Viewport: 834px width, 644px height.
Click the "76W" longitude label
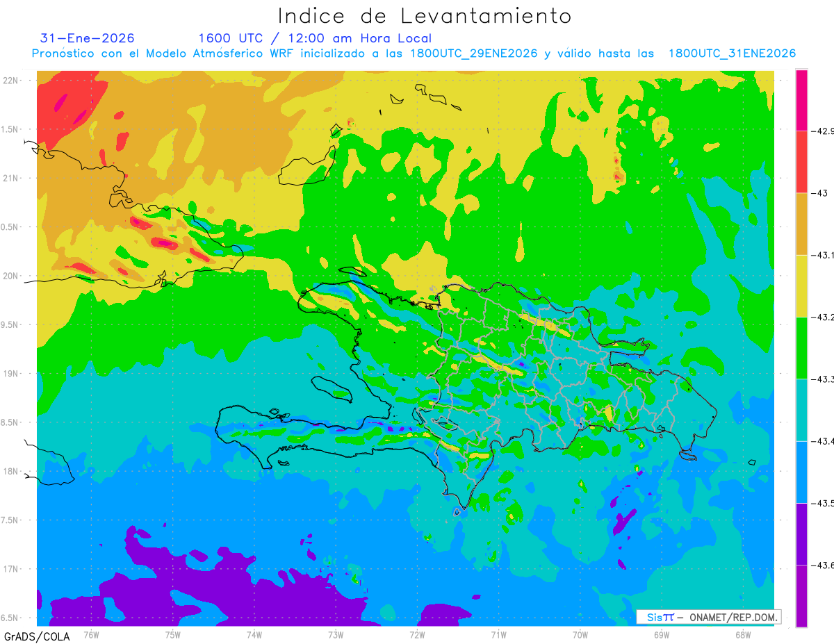point(91,634)
